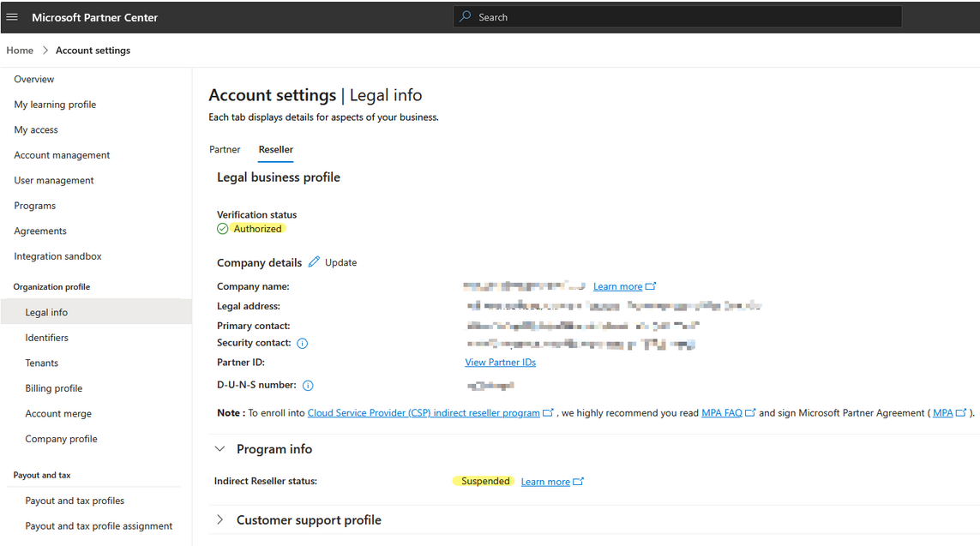Expand the Customer support profile section
The image size is (980, 546).
point(219,519)
